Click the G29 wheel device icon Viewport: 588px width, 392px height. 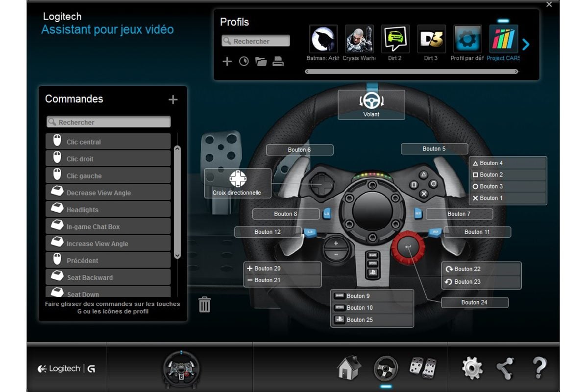coord(181,369)
